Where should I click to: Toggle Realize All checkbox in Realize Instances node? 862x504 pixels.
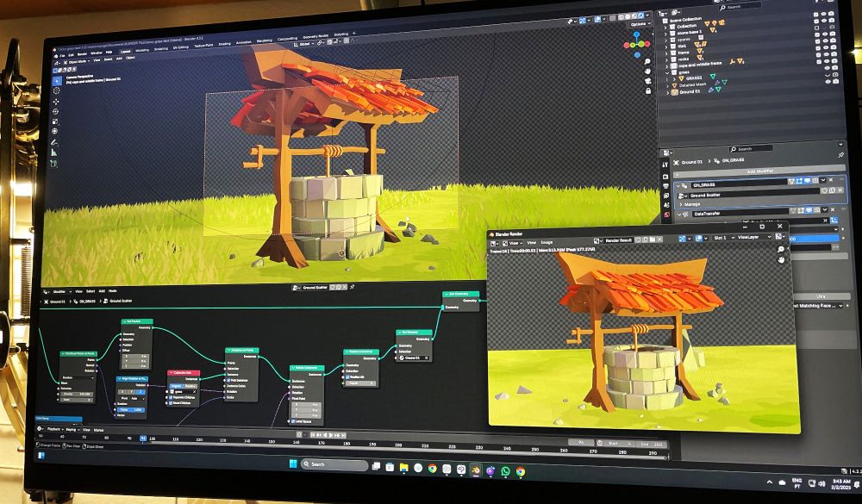click(347, 377)
